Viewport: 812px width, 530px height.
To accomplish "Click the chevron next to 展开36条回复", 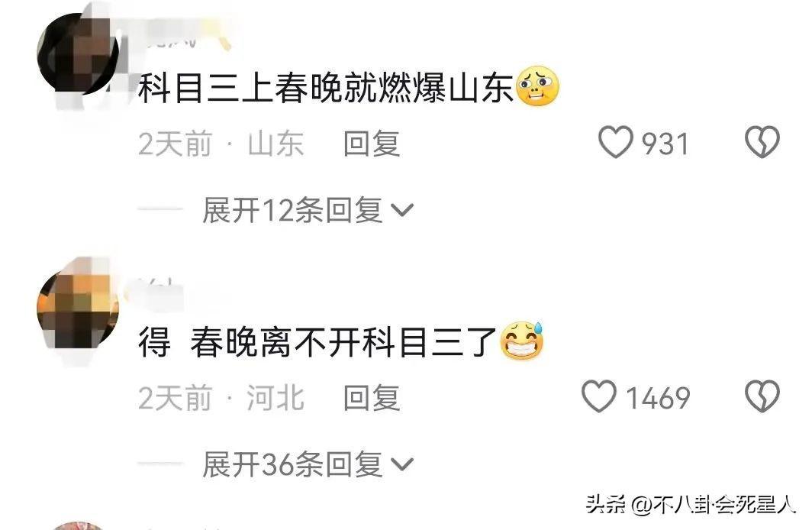I will pyautogui.click(x=402, y=465).
